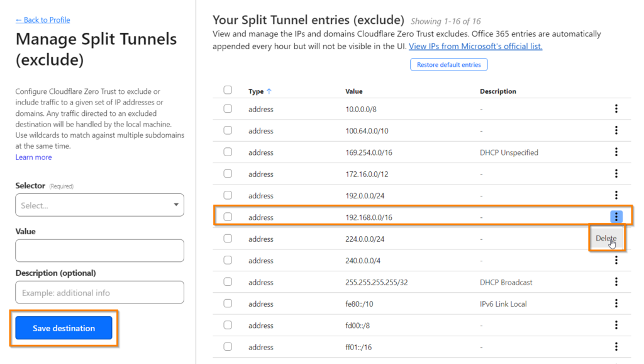Tick the select-all checkbox in the table header
The image size is (644, 364).
pyautogui.click(x=228, y=90)
